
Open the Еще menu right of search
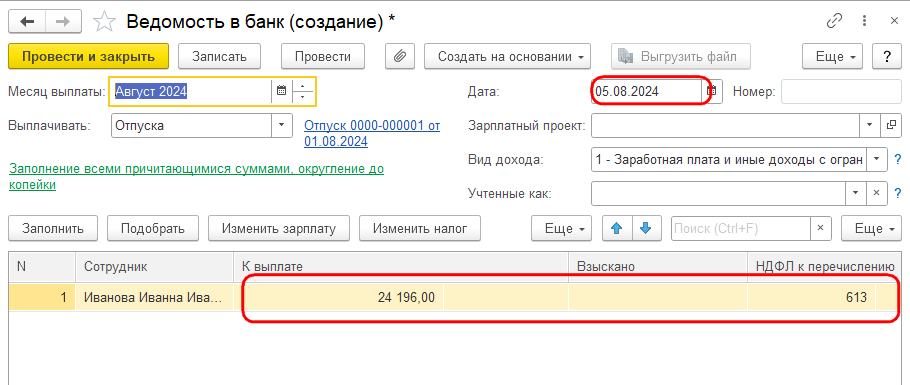point(871,229)
